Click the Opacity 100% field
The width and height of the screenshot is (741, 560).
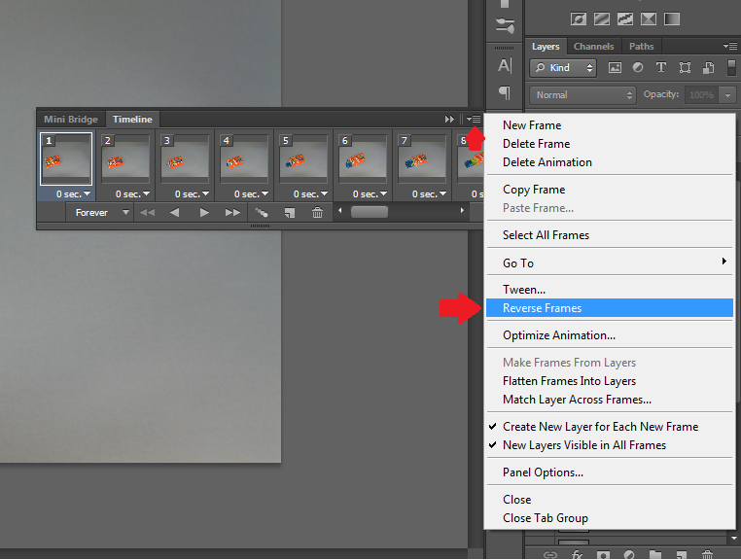pyautogui.click(x=701, y=95)
